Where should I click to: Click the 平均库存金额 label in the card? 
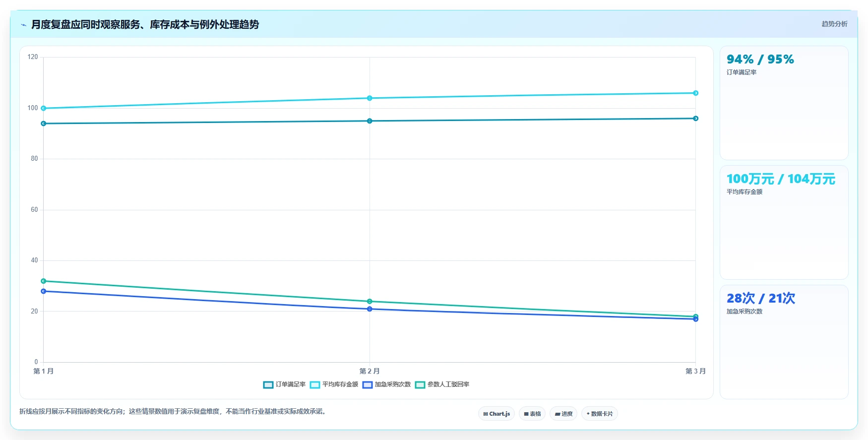(x=744, y=192)
